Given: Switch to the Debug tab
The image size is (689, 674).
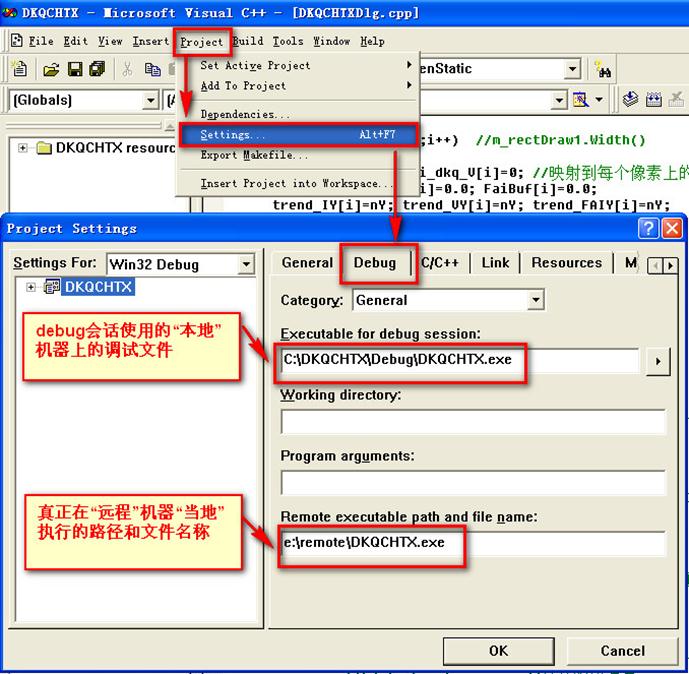Looking at the screenshot, I should pyautogui.click(x=375, y=263).
